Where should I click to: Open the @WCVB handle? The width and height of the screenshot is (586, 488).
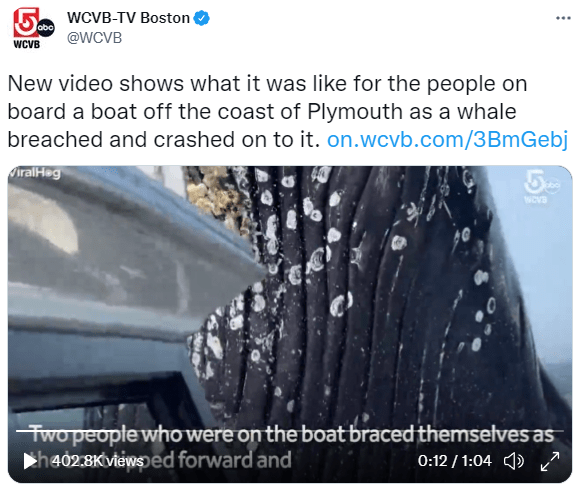pos(94,38)
